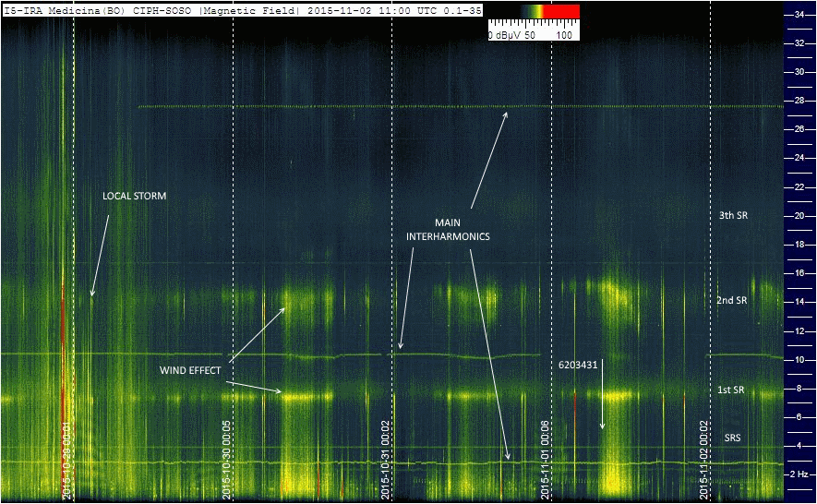
Task: Click the 2015-10-30 00:05 time marker
Action: tap(227, 461)
